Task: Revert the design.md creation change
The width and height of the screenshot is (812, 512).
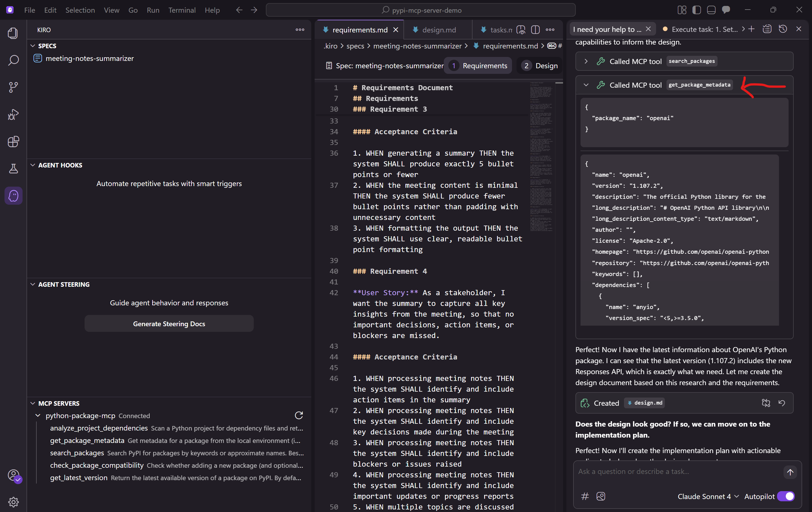Action: click(x=782, y=403)
